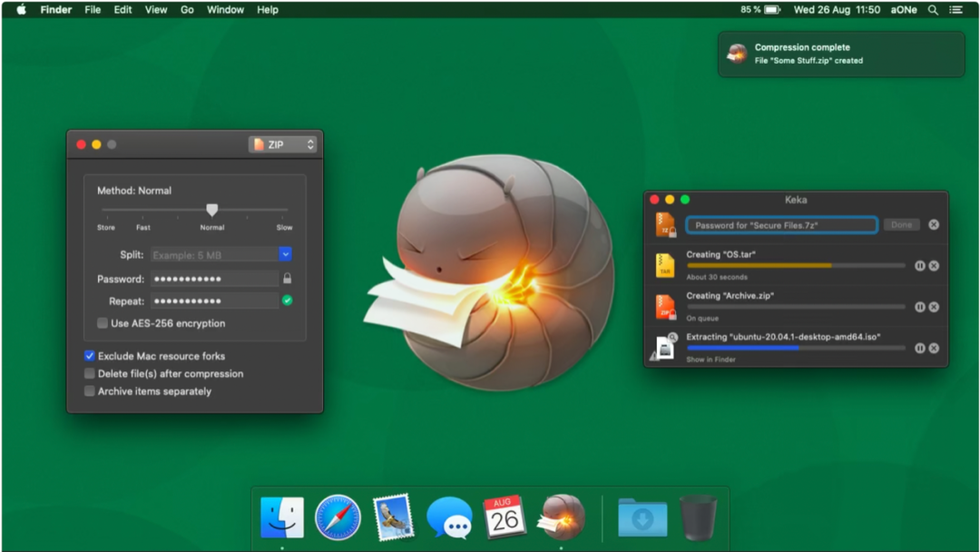The height and width of the screenshot is (552, 980).
Task: Click the disk image icon for ubuntu ISO
Action: click(x=664, y=347)
